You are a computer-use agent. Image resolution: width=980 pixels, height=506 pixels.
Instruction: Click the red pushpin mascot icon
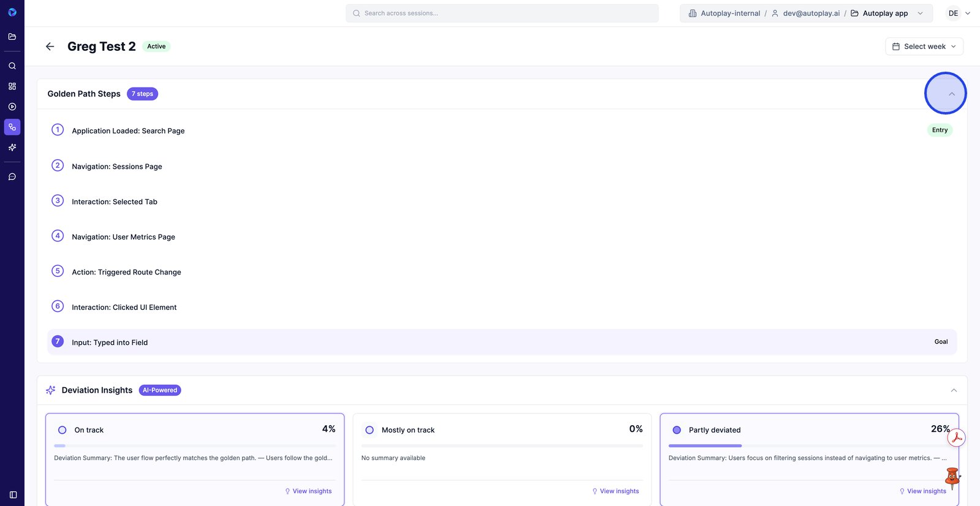952,479
